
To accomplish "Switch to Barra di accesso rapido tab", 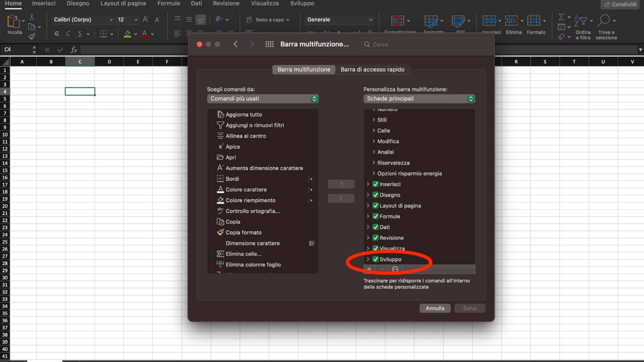I will [372, 69].
